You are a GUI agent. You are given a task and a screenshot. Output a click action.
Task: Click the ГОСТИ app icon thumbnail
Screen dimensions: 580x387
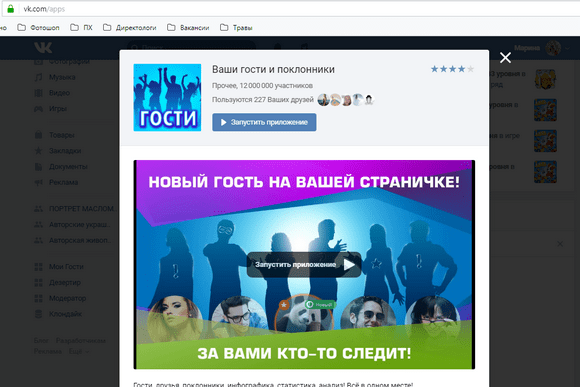pyautogui.click(x=167, y=97)
